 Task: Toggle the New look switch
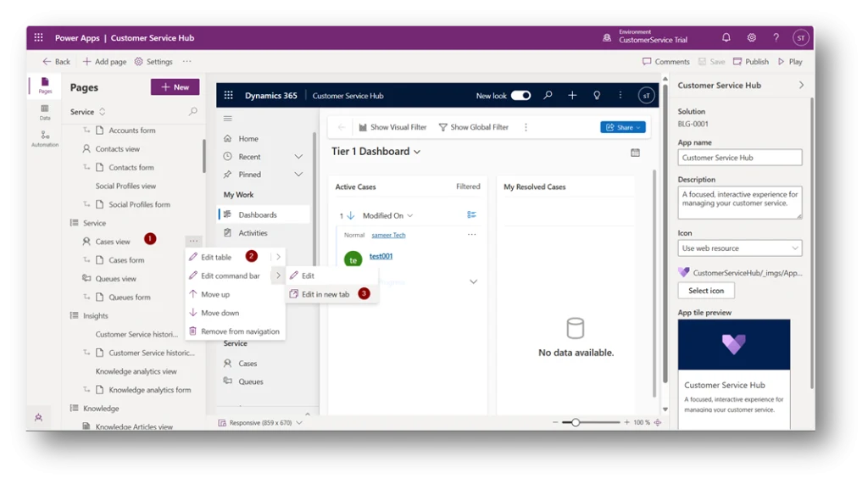(521, 95)
